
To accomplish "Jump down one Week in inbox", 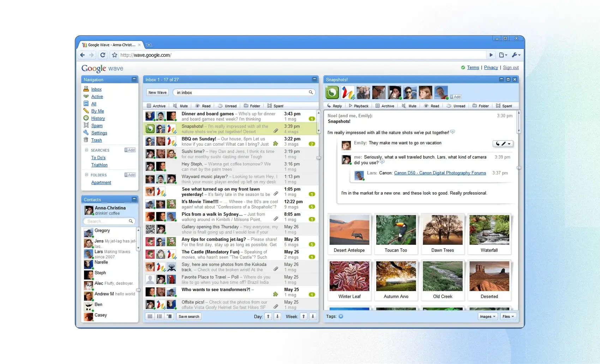I will click(x=313, y=316).
